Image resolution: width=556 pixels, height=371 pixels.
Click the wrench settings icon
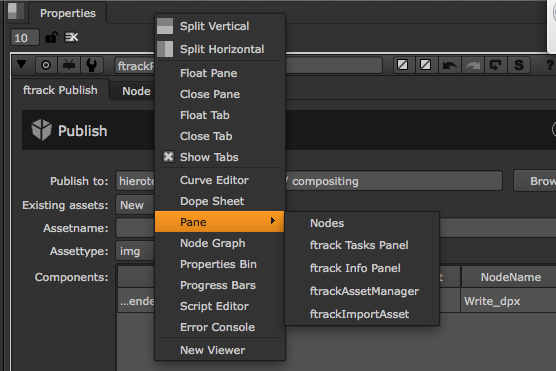click(x=92, y=65)
